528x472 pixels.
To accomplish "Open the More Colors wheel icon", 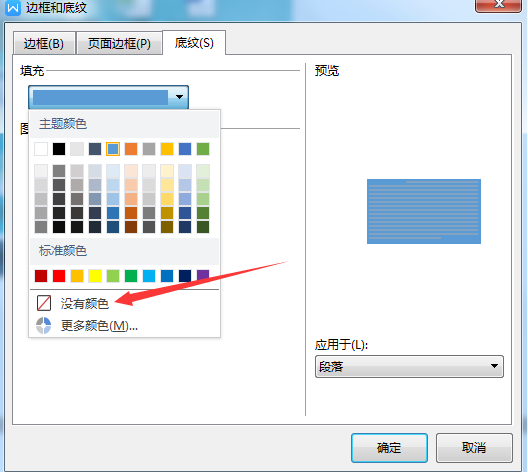I will point(44,326).
